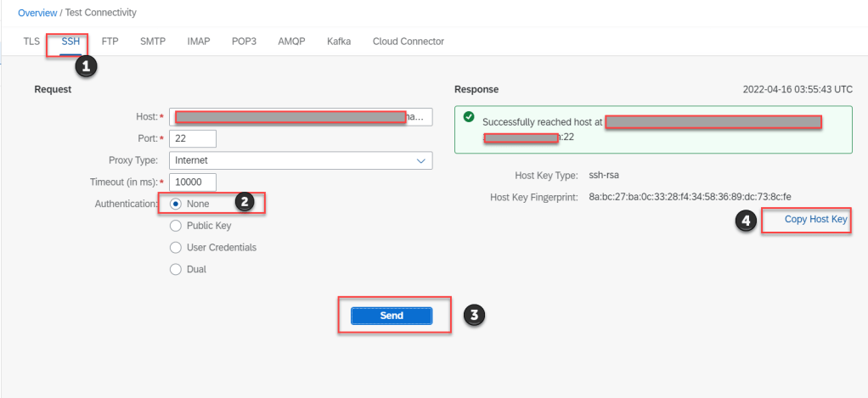Image resolution: width=868 pixels, height=398 pixels.
Task: Click the Copy Host Key link
Action: pos(815,220)
